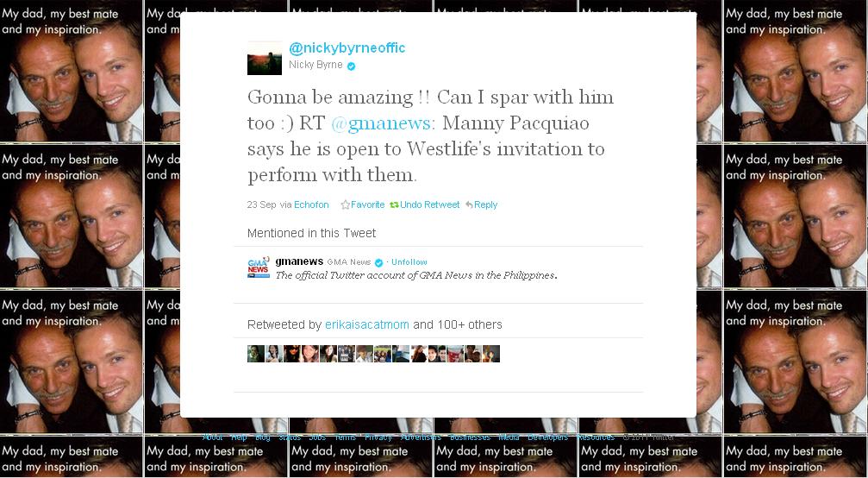Open the @nickybyrneoffic profile link

point(347,48)
